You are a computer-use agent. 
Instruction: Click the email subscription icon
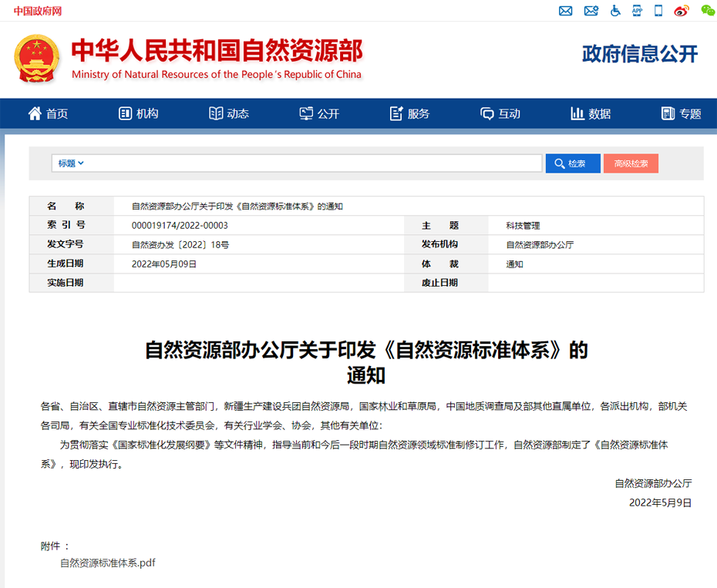click(591, 11)
